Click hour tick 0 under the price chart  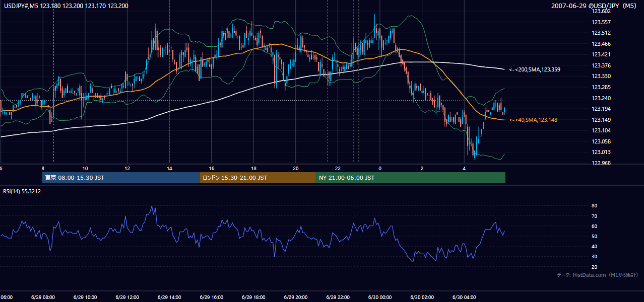(379, 168)
